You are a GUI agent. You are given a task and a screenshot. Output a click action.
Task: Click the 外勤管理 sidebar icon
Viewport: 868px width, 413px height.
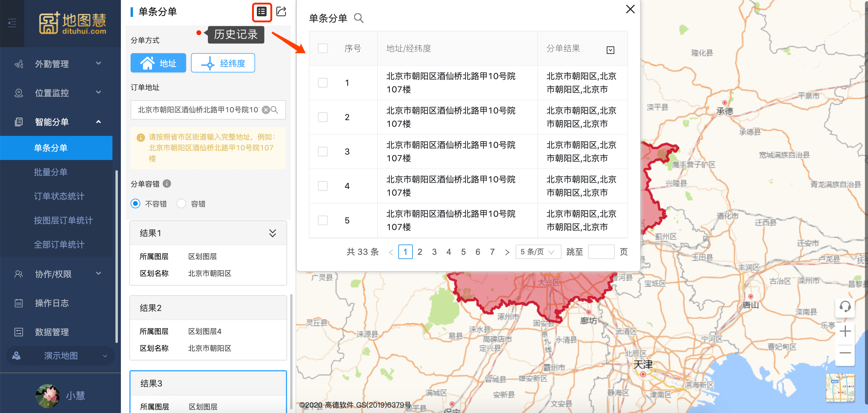(19, 64)
